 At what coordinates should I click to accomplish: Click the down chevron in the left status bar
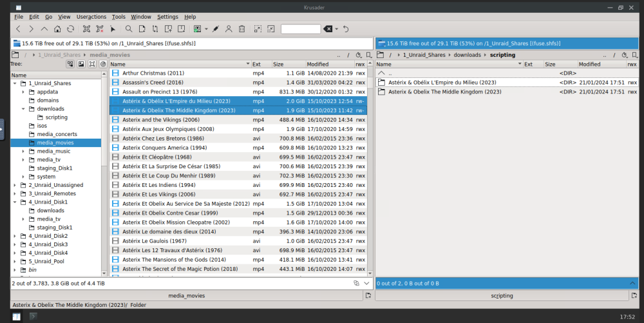click(367, 283)
